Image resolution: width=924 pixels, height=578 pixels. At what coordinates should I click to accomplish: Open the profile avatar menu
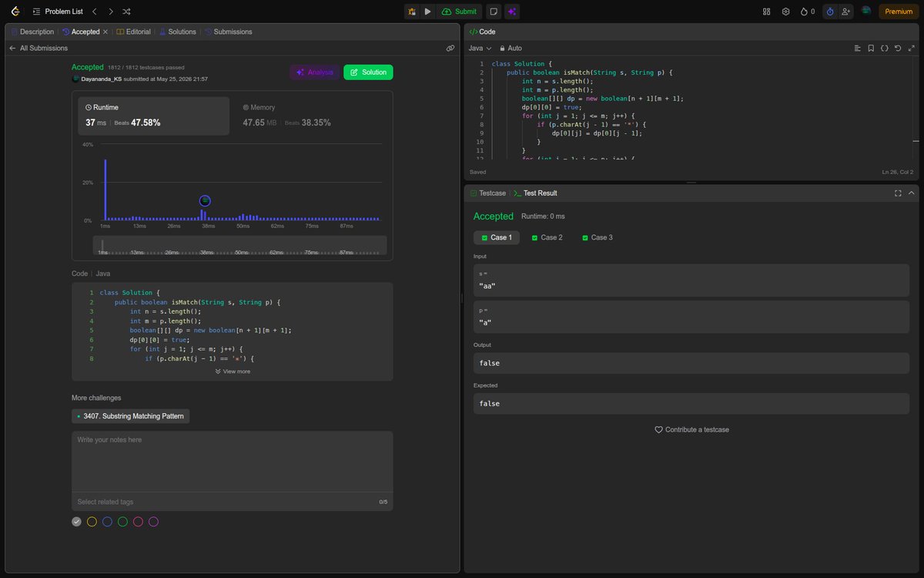click(x=866, y=11)
